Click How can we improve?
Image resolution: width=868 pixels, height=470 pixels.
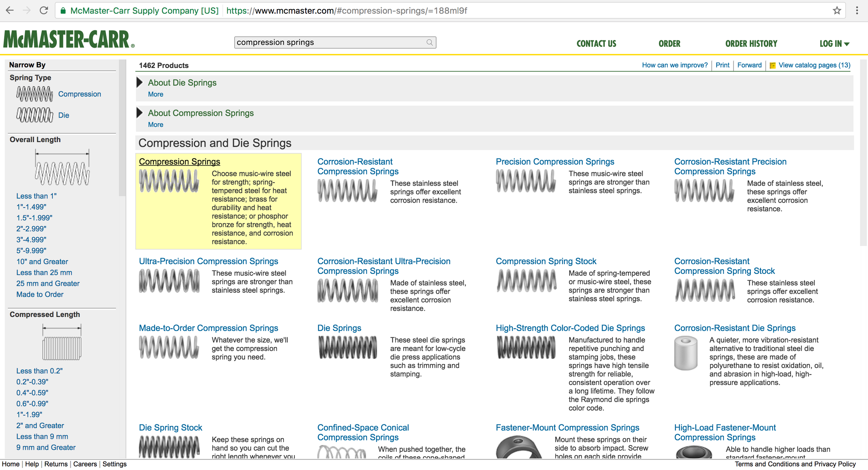coord(675,65)
